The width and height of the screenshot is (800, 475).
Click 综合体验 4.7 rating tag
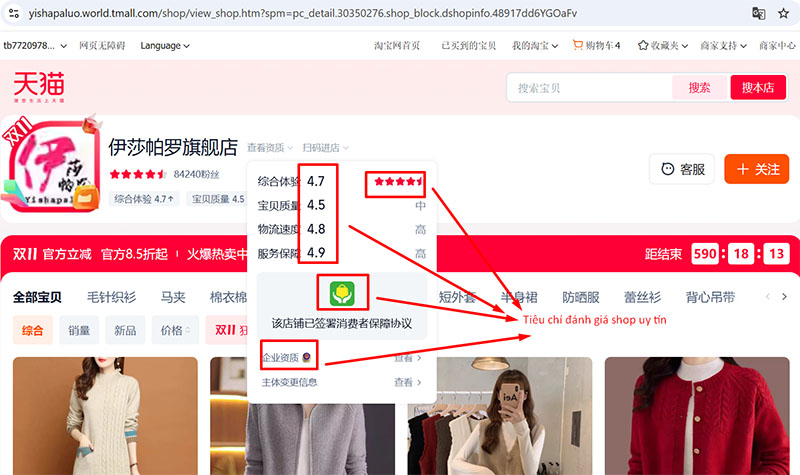(144, 199)
